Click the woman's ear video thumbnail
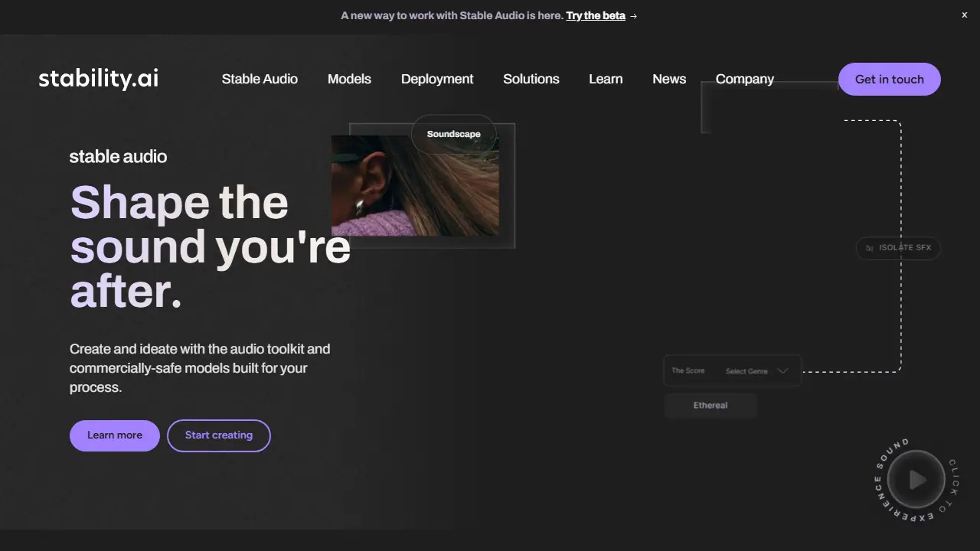The image size is (980, 551). (415, 186)
